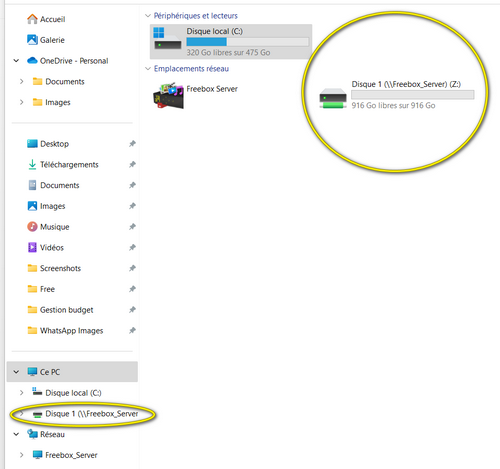The height and width of the screenshot is (469, 500).
Task: Open the WhatsApp Images folder icon
Action: click(32, 330)
